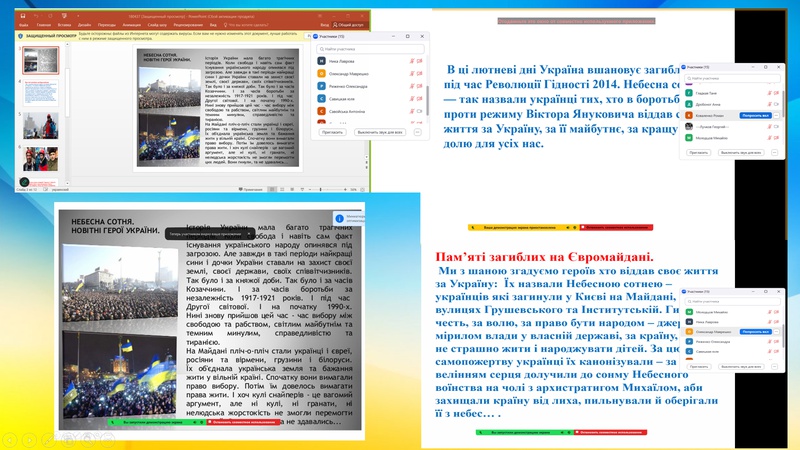Viewport: 800px width, 450px height.
Task: Click the see-all-slides icon in slideshow controls
Action: [x=68, y=439]
